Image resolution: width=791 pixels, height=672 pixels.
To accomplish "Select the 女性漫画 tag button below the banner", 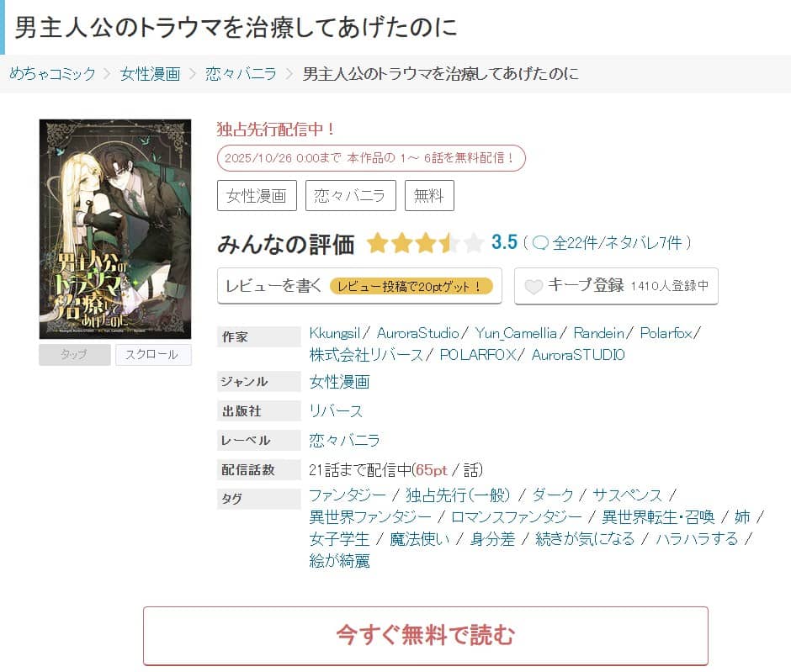I will pos(257,196).
